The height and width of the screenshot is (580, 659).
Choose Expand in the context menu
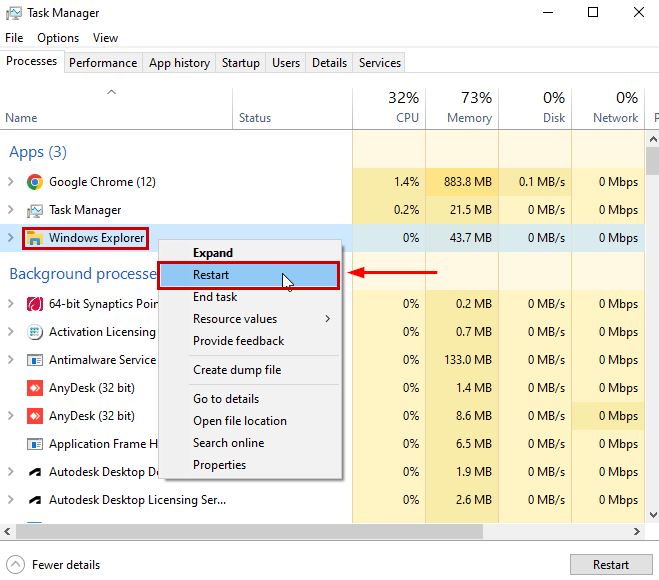pyautogui.click(x=250, y=253)
